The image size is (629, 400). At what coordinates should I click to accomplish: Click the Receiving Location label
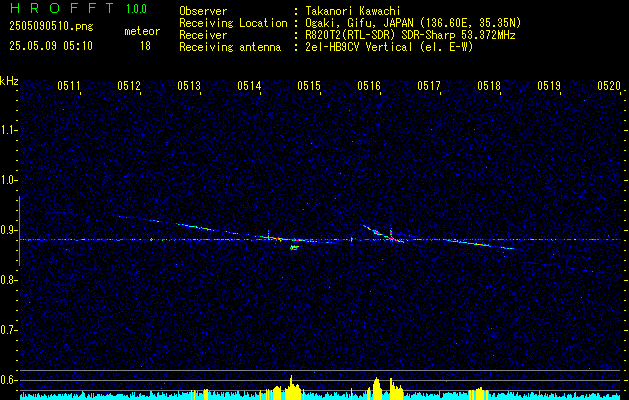tap(233, 23)
